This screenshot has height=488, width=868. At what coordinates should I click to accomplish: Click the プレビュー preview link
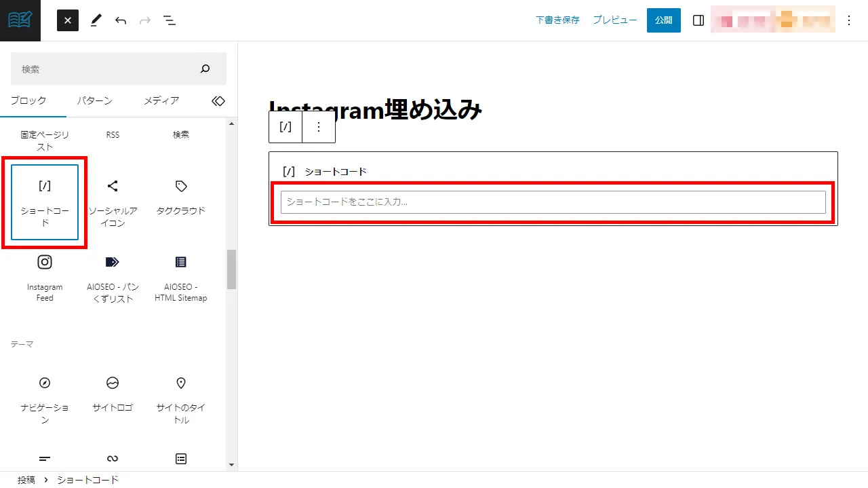coord(615,20)
